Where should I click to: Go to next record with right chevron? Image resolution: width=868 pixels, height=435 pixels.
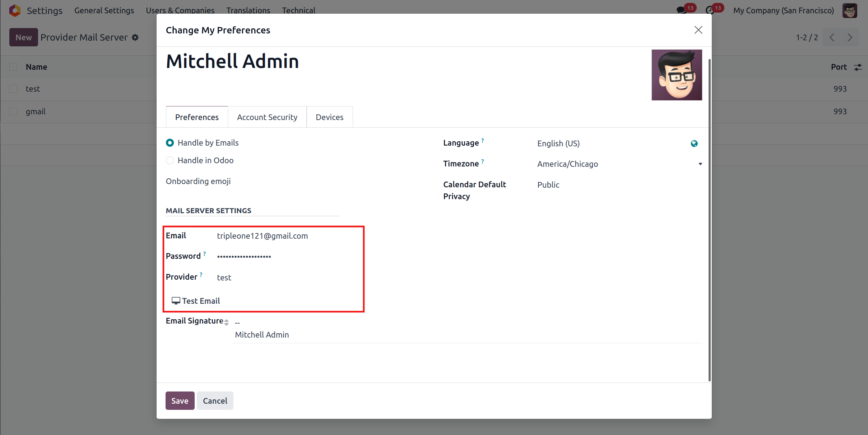tap(850, 37)
